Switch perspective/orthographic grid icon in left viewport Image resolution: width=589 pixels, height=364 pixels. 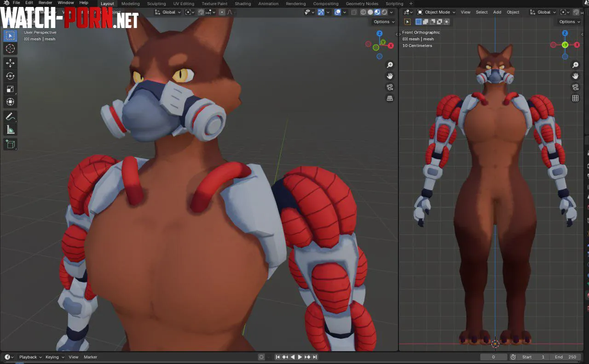tap(390, 98)
